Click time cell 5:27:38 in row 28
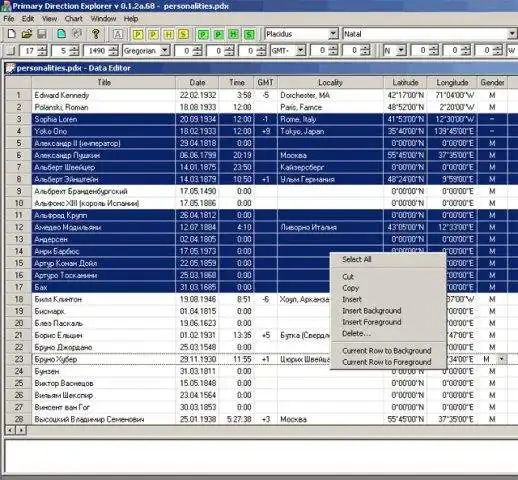Image resolution: width=518 pixels, height=480 pixels. [x=237, y=419]
